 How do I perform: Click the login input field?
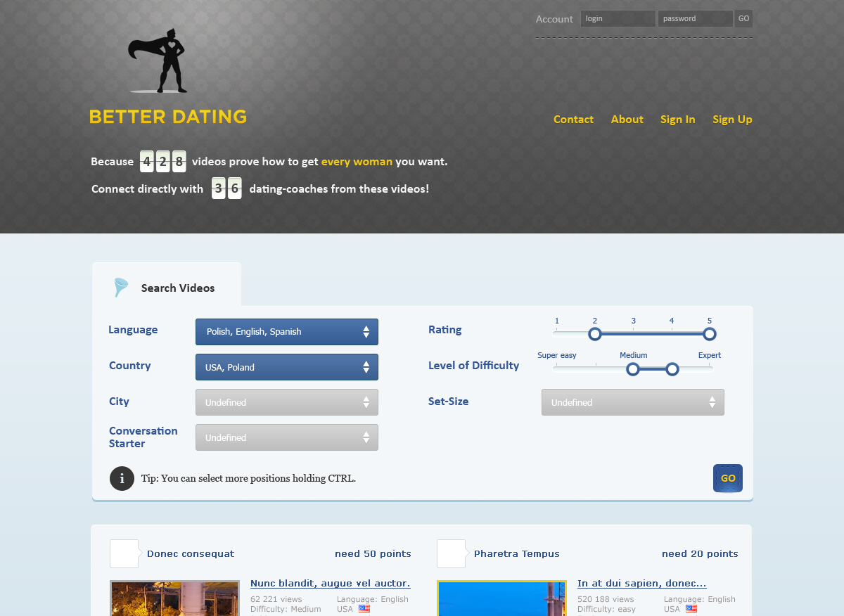(618, 19)
